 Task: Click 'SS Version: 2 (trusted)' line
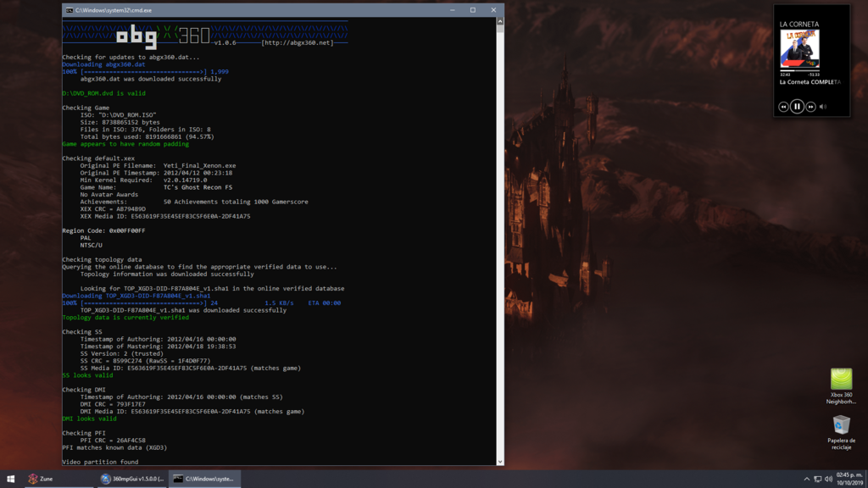click(122, 353)
